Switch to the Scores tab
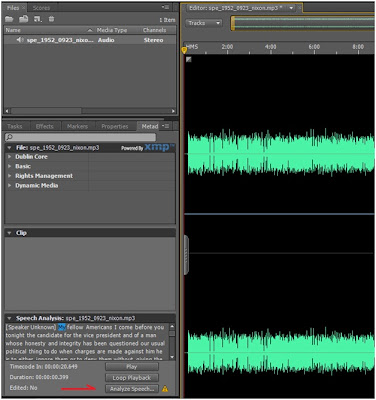376x400 pixels. pyautogui.click(x=41, y=8)
